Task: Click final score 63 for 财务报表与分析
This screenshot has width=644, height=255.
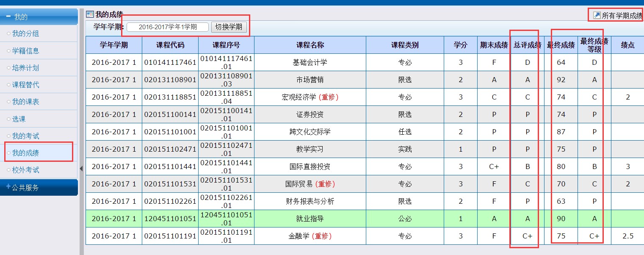Action: 561,202
